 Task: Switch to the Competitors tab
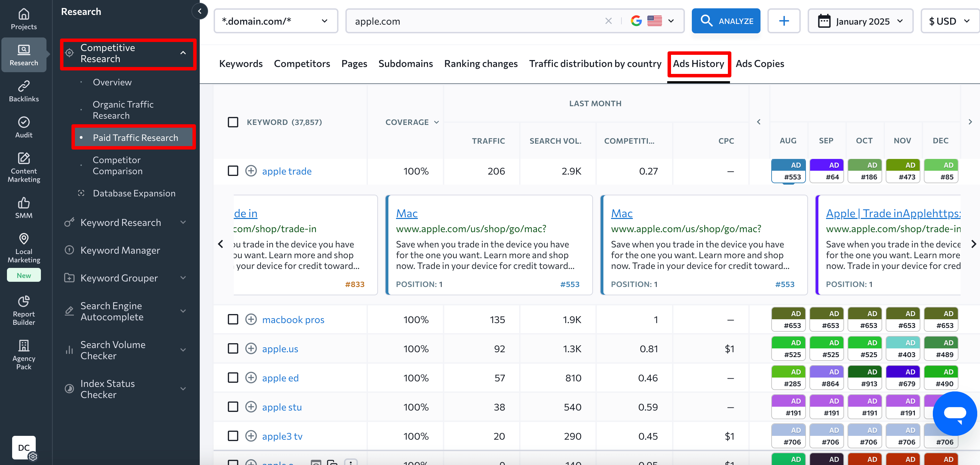(x=302, y=63)
